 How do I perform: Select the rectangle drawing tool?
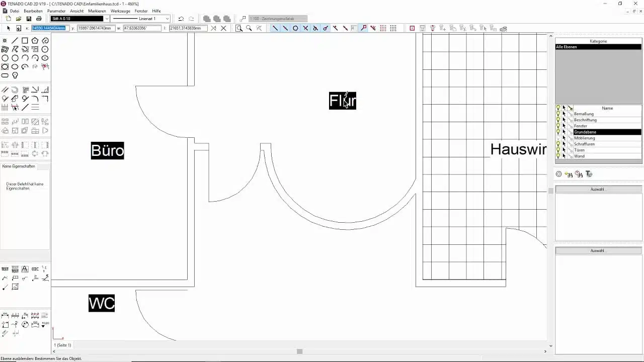click(25, 41)
